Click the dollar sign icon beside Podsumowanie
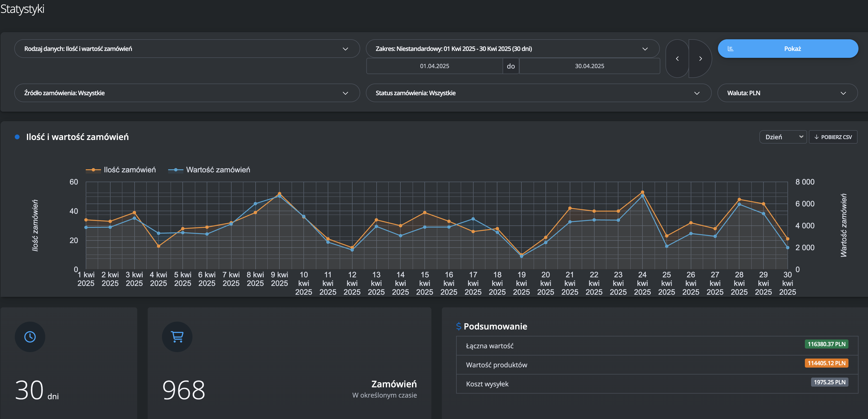This screenshot has height=419, width=868. 459,326
